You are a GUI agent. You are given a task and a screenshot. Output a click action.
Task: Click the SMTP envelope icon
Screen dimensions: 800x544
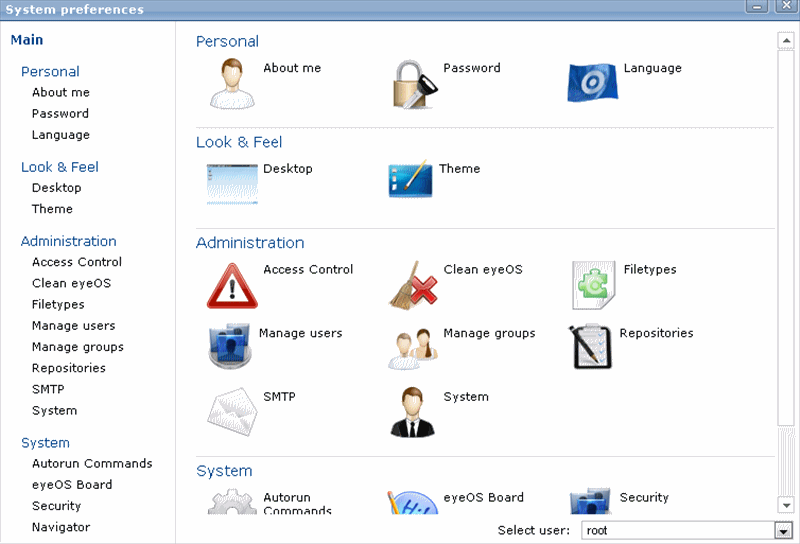coord(232,412)
